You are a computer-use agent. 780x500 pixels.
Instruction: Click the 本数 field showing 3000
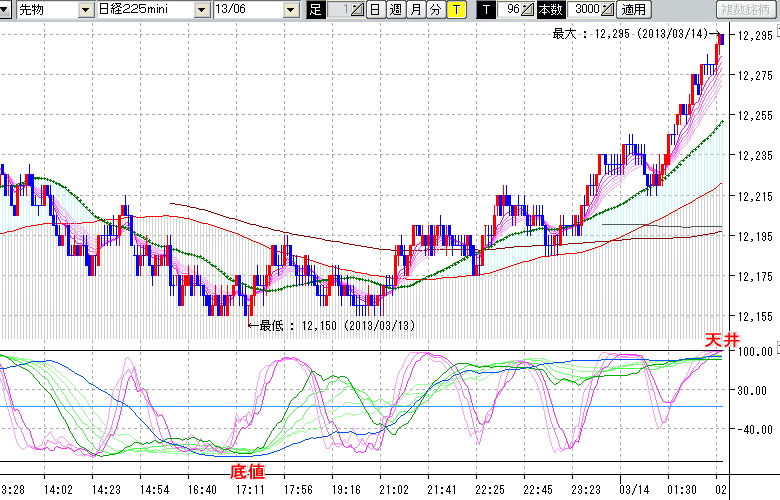click(586, 10)
